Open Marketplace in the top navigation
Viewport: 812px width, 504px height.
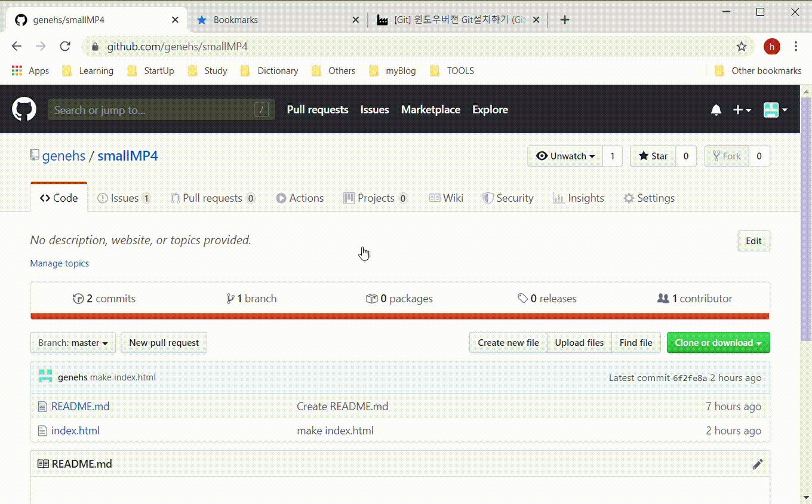tap(430, 110)
